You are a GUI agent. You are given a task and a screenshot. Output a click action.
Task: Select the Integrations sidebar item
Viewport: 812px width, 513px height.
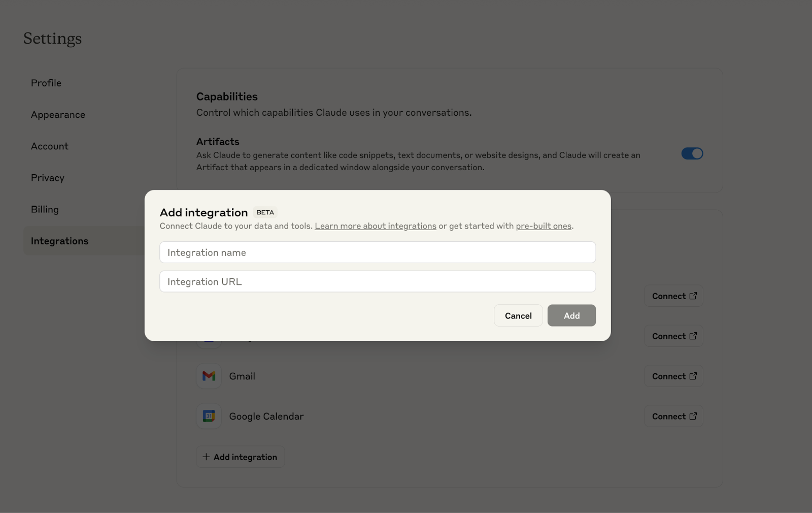(59, 241)
